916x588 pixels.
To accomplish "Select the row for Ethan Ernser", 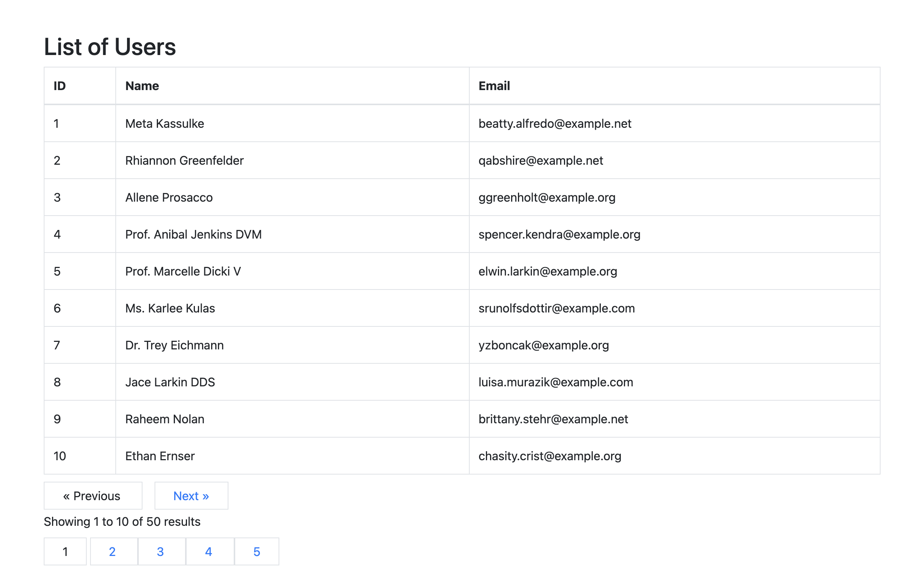I will pyautogui.click(x=159, y=455).
